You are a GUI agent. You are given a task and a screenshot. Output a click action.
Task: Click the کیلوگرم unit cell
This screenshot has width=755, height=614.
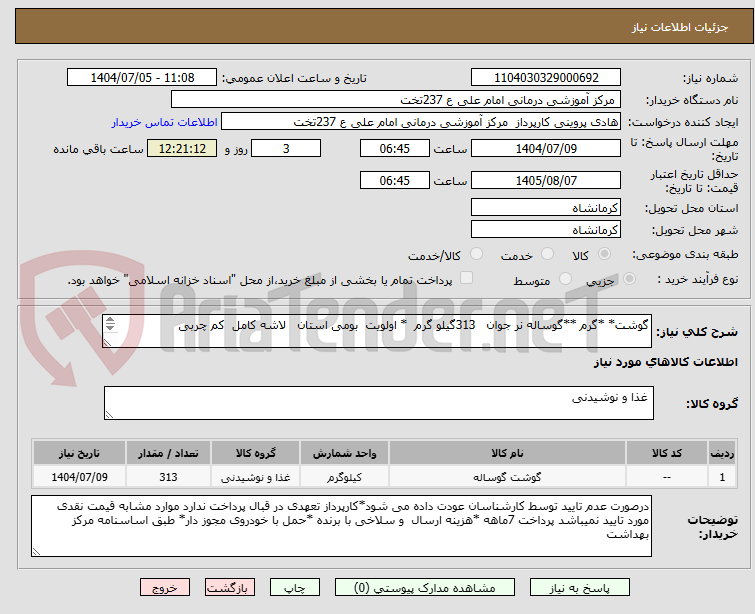(x=344, y=477)
